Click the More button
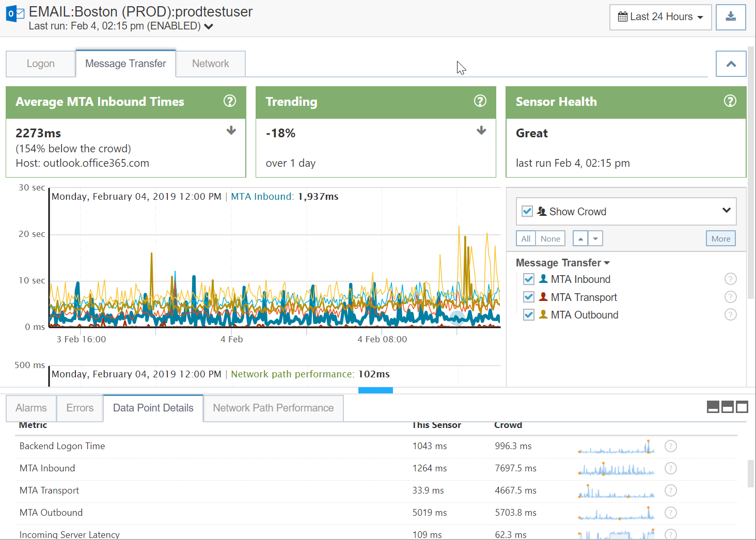The image size is (756, 540). pos(721,239)
